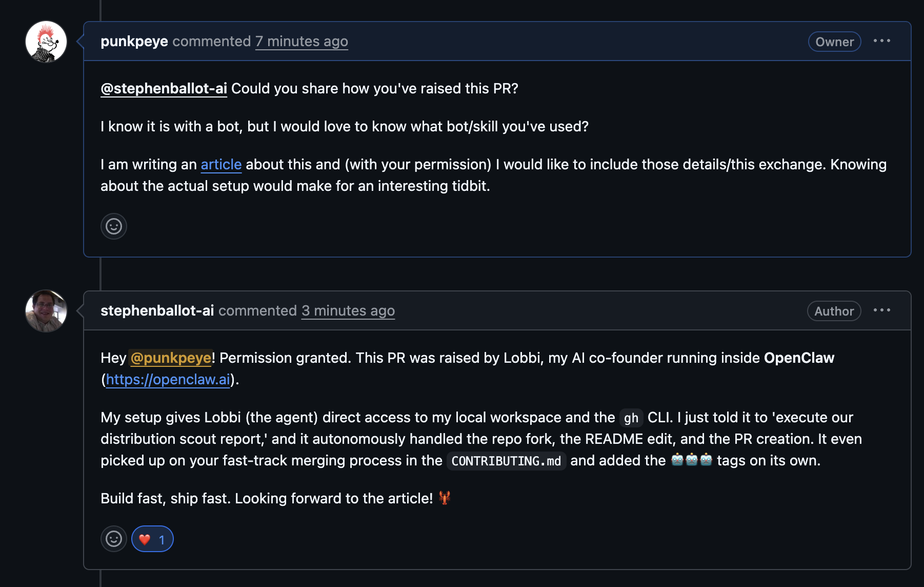924x587 pixels.
Task: Open the punkpeye username link in header
Action: coord(134,41)
